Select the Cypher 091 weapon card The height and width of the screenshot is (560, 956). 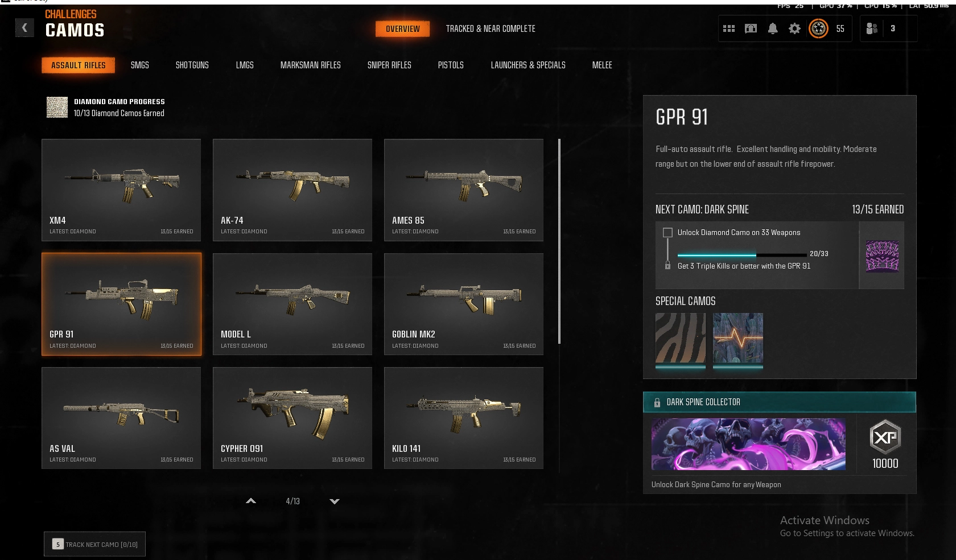(x=292, y=418)
